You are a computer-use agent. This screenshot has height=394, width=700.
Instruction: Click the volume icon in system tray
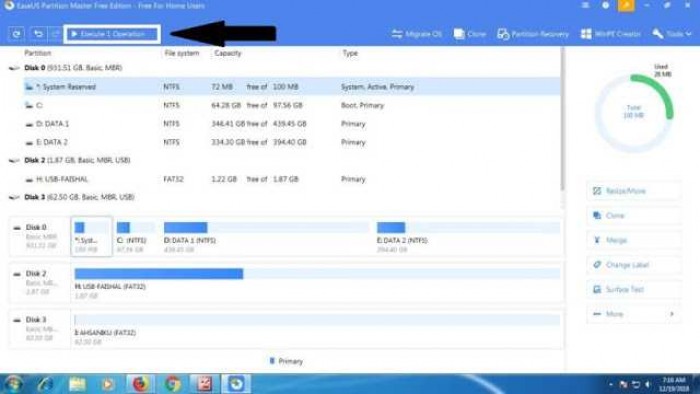pyautogui.click(x=649, y=384)
